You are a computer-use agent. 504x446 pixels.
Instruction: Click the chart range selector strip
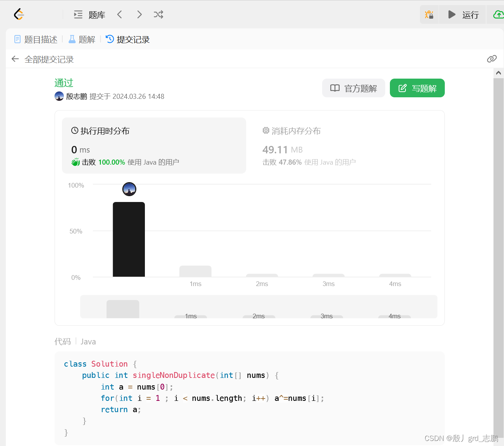click(x=259, y=307)
